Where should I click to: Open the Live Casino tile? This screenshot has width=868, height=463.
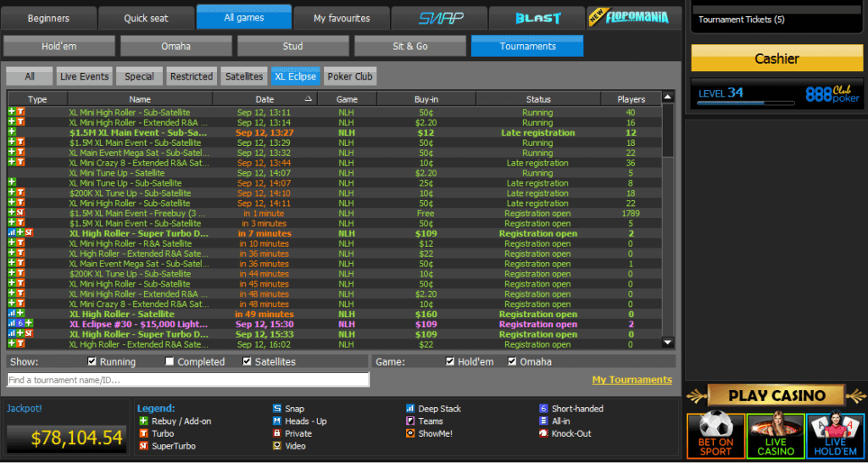(775, 435)
